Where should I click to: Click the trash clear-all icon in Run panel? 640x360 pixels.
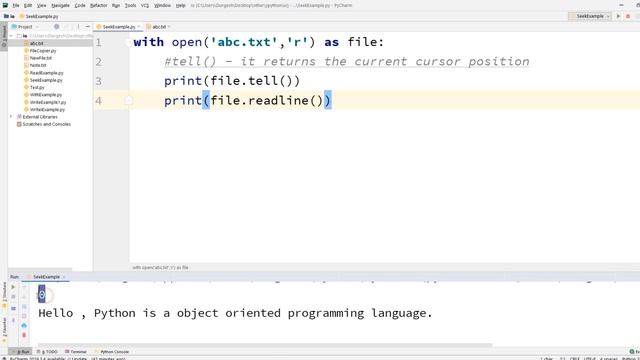24,335
